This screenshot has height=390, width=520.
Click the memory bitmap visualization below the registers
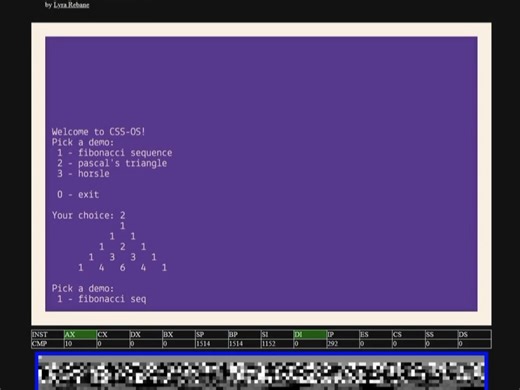tap(261, 372)
